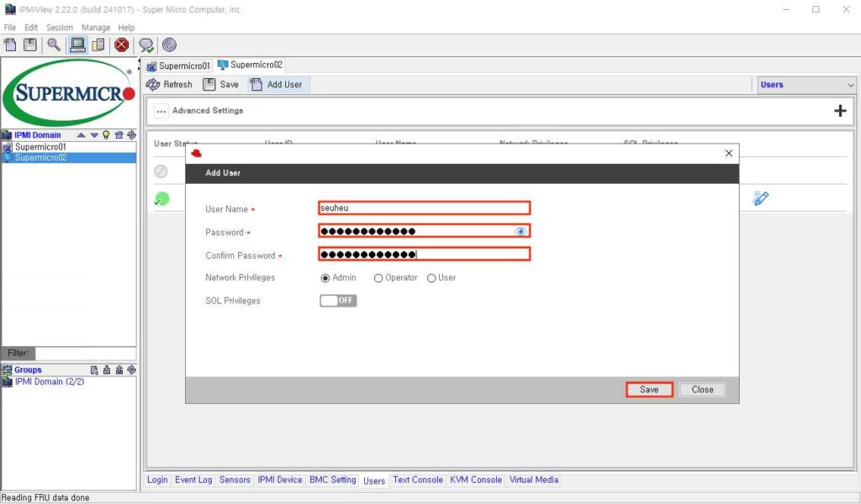The image size is (861, 504).
Task: Click the gray disabled user status icon
Action: 161,171
